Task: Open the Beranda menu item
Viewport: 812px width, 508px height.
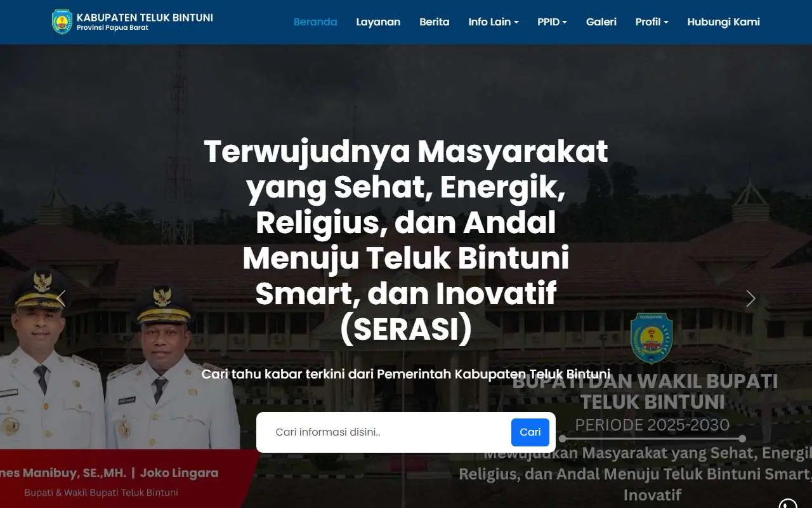Action: (315, 22)
